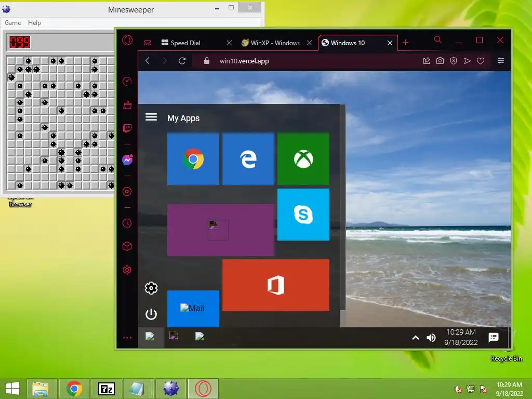Open Chrome from the Windows taskbar

[x=74, y=389]
